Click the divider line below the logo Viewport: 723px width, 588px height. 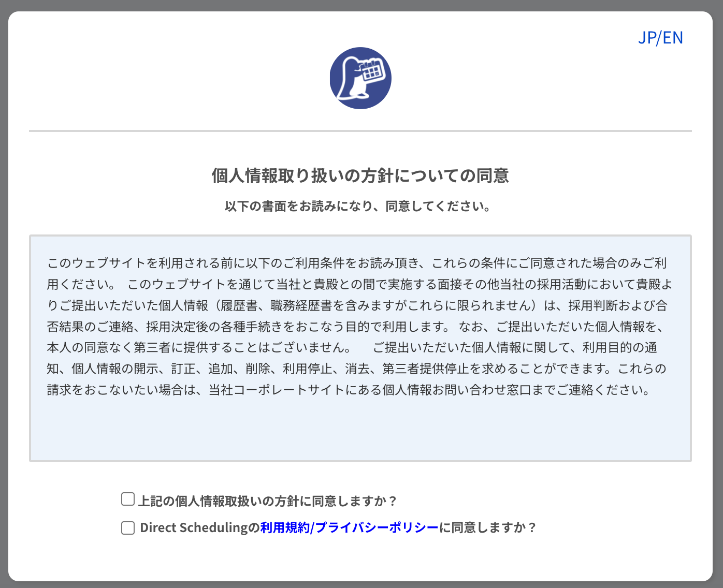pos(361,130)
